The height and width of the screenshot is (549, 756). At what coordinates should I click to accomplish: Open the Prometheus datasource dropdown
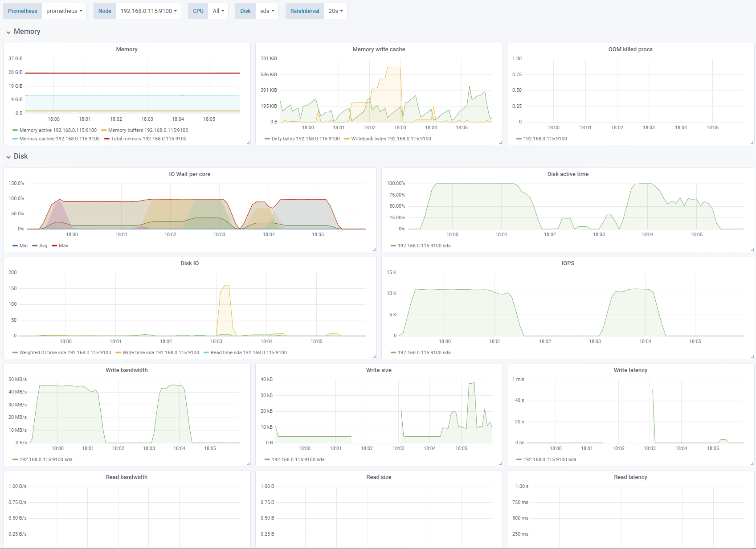pos(64,11)
